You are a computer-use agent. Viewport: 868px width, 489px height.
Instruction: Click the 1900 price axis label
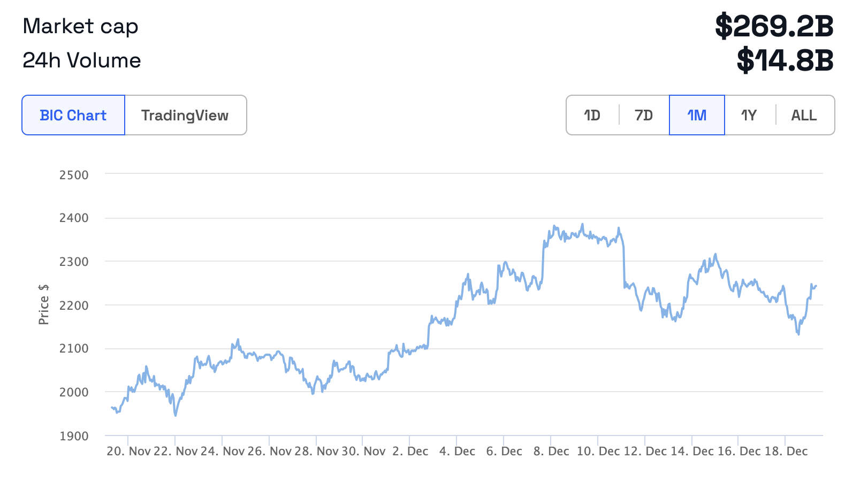74,436
